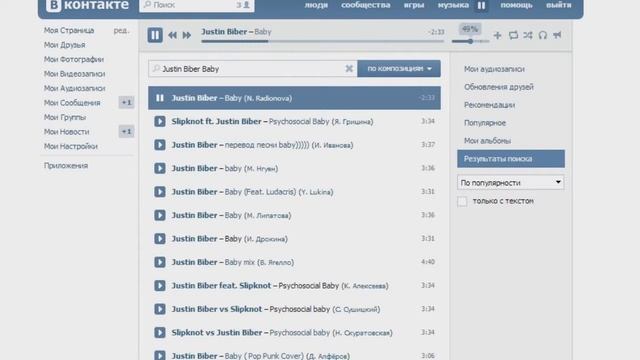The width and height of the screenshot is (640, 360).
Task: Open 'люди' in the top menu
Action: [x=316, y=5]
